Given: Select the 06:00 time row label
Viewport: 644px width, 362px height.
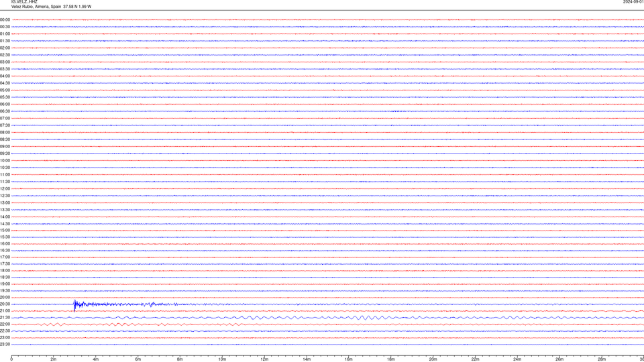Looking at the screenshot, I should pyautogui.click(x=5, y=105).
